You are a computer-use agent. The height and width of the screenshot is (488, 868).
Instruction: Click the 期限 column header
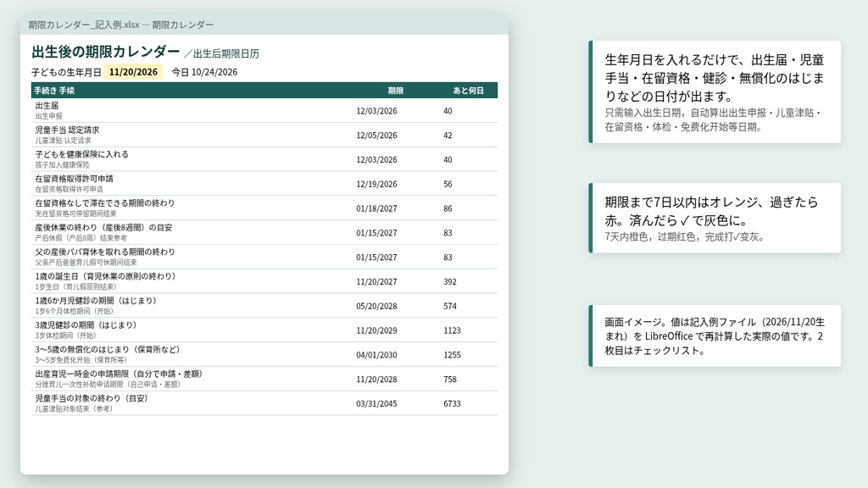[395, 90]
